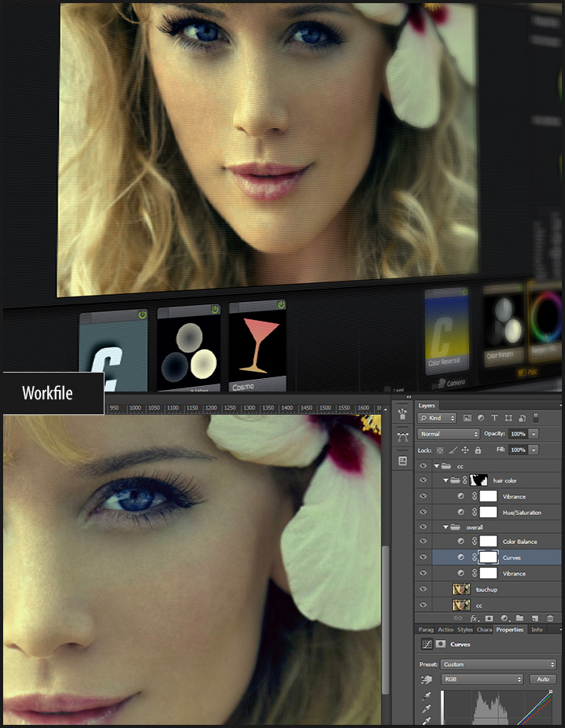Click the delete layer trash icon
Image resolution: width=565 pixels, height=728 pixels.
550,619
